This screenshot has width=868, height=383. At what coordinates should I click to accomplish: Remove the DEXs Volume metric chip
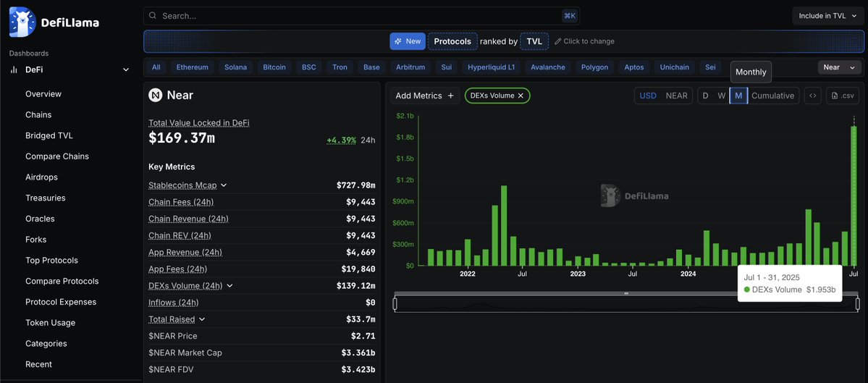[521, 96]
